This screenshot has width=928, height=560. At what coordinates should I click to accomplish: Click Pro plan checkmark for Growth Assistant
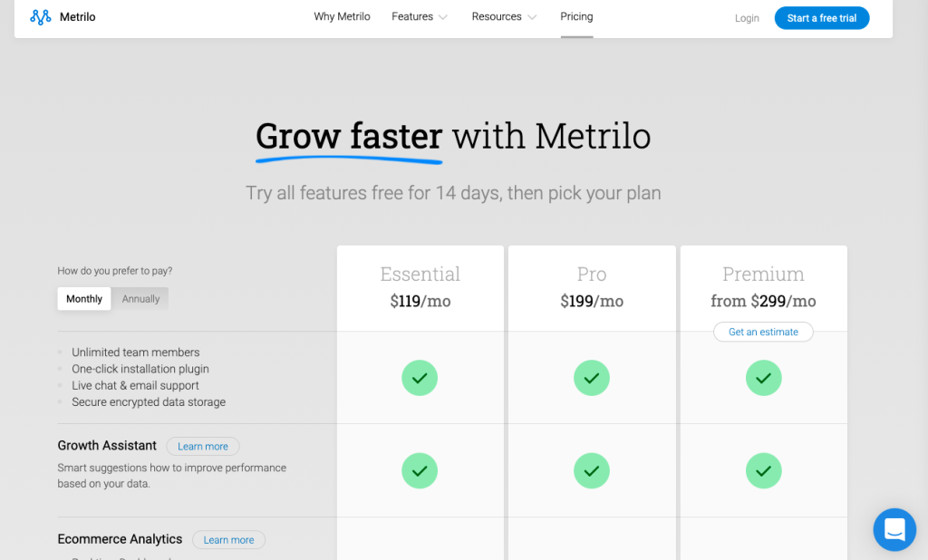[592, 471]
